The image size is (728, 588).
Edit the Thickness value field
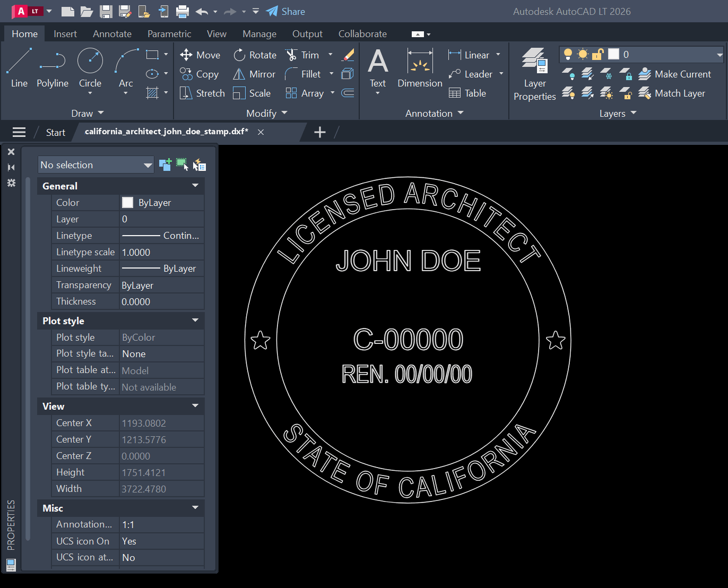pos(162,301)
